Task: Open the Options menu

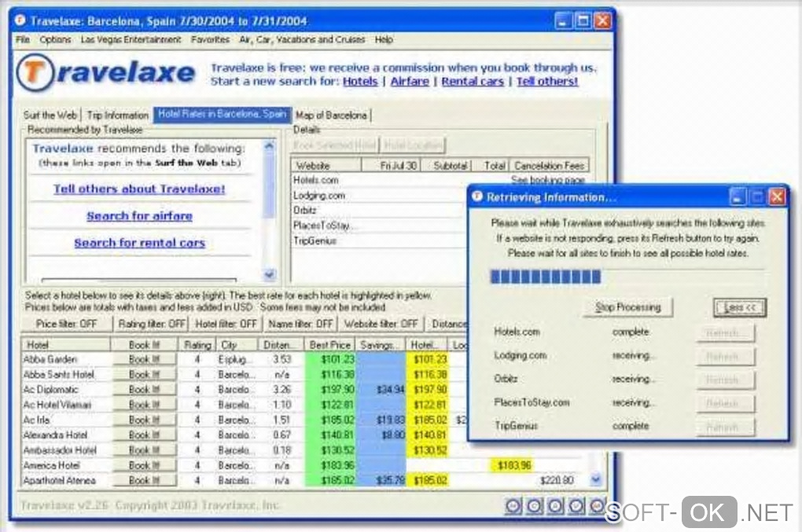Action: tap(55, 39)
